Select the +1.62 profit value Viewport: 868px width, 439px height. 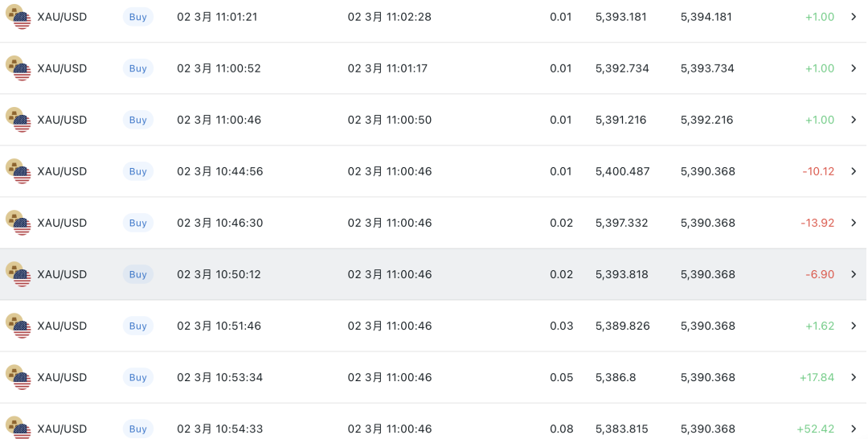coord(820,326)
